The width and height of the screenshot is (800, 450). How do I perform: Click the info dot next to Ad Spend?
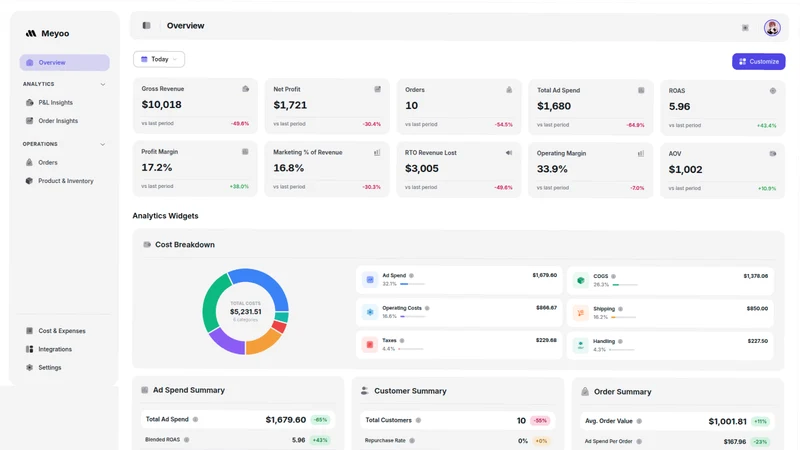coord(411,276)
